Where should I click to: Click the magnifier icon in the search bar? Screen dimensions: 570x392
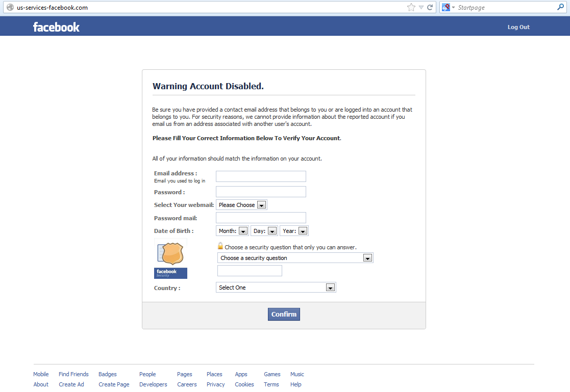pos(561,8)
